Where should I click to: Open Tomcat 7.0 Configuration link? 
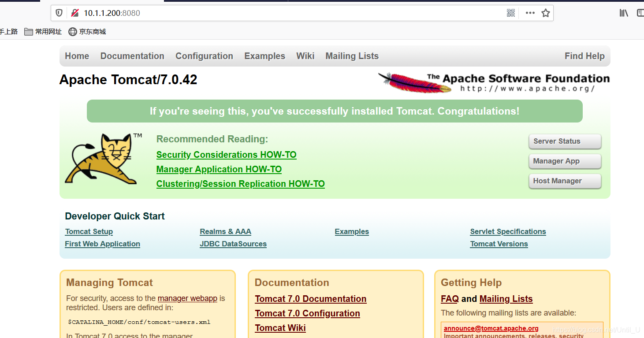(308, 313)
